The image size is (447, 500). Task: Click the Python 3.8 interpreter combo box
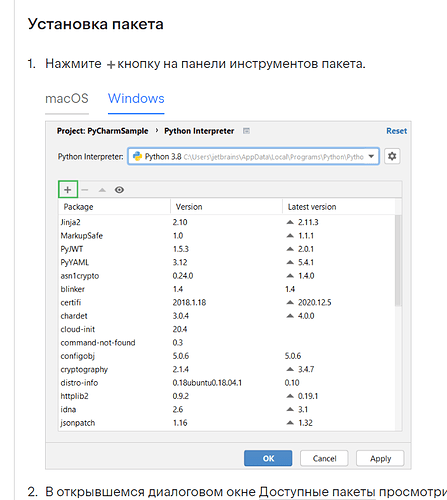253,156
